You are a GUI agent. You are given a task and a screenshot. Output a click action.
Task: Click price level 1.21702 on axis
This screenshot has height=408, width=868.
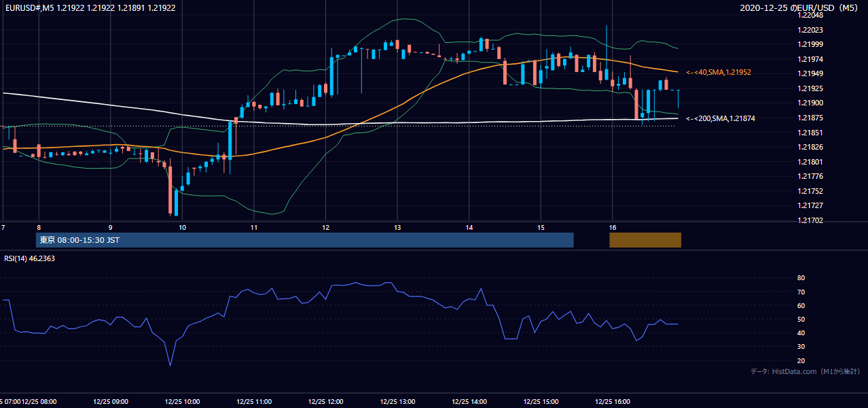point(810,221)
